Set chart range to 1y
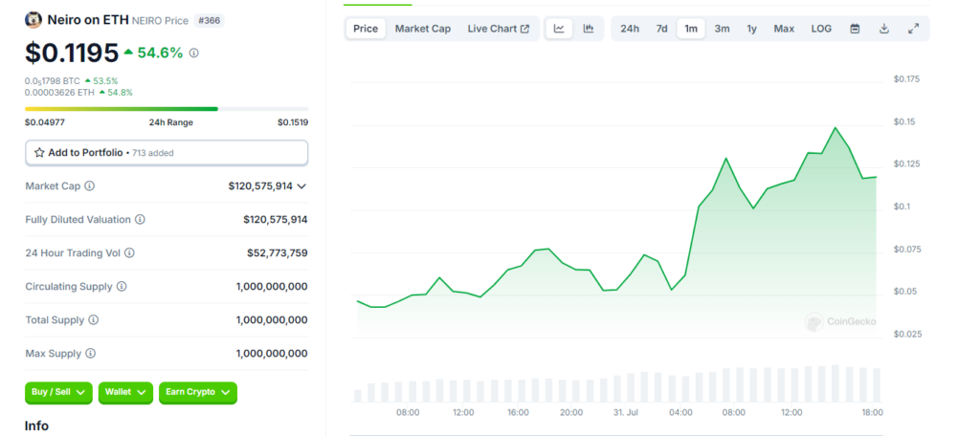Image resolution: width=980 pixels, height=436 pixels. (752, 29)
